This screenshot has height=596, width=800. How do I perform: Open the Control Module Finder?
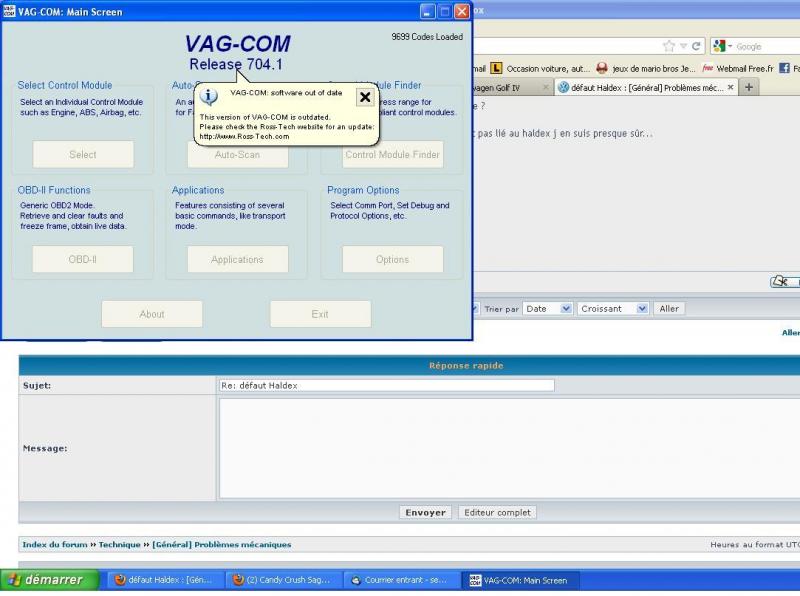point(392,155)
